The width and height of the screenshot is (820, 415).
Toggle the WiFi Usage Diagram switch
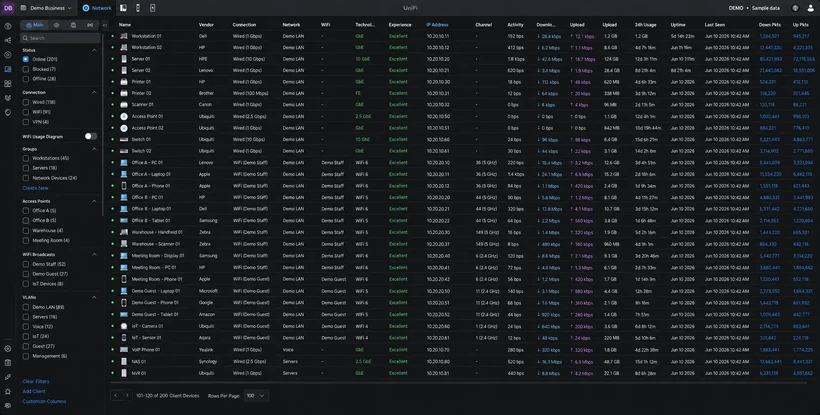tap(90, 136)
